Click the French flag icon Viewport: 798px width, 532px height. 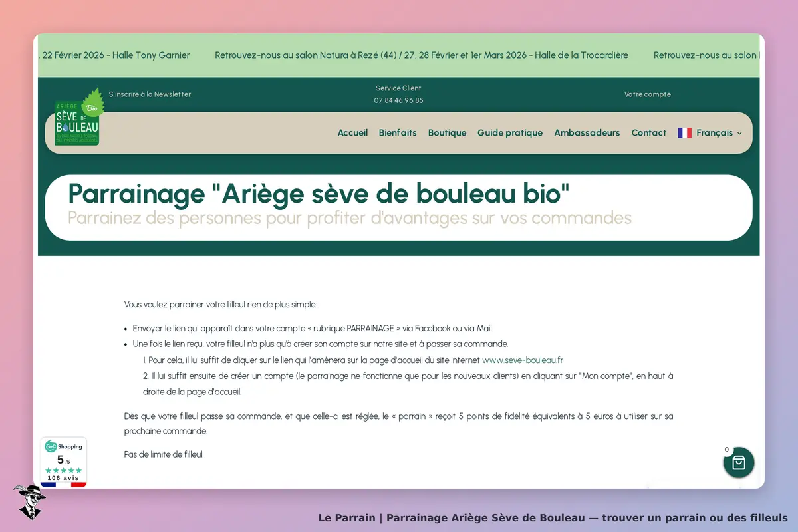685,133
